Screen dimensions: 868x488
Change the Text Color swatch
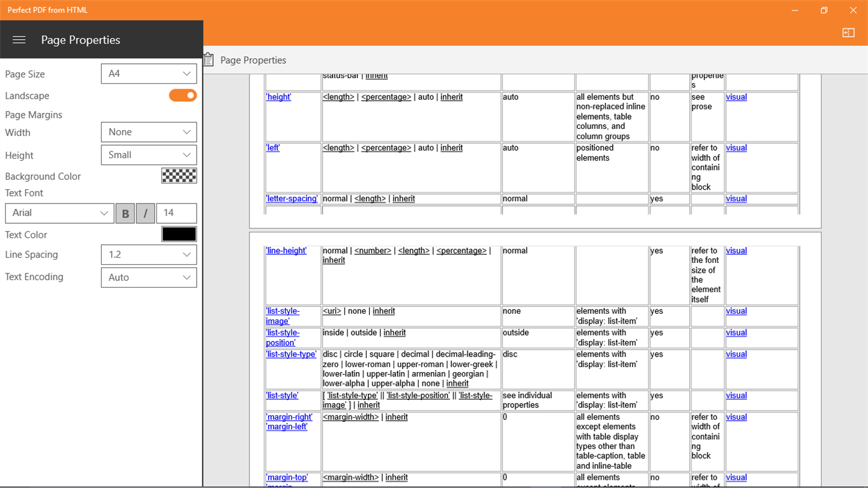pyautogui.click(x=179, y=234)
